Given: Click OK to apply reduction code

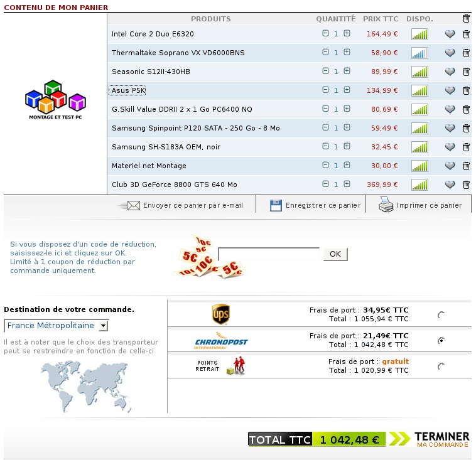Looking at the screenshot, I should pos(335,254).
